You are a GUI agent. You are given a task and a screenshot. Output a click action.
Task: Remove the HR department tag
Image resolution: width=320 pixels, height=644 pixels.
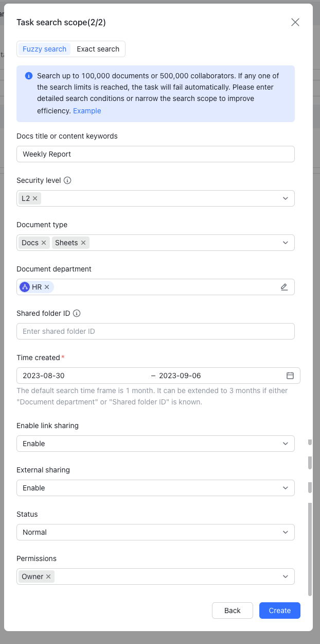(x=47, y=287)
